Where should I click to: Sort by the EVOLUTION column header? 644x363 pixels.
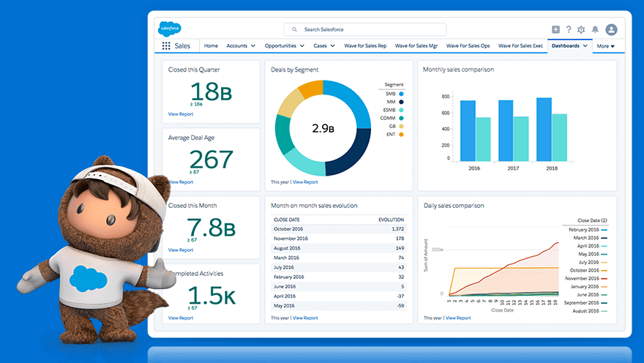[x=391, y=220]
